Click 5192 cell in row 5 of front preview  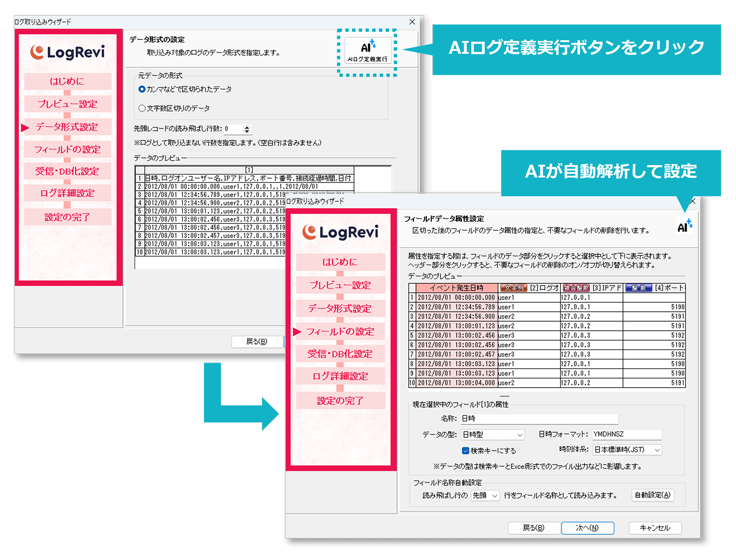click(654, 336)
